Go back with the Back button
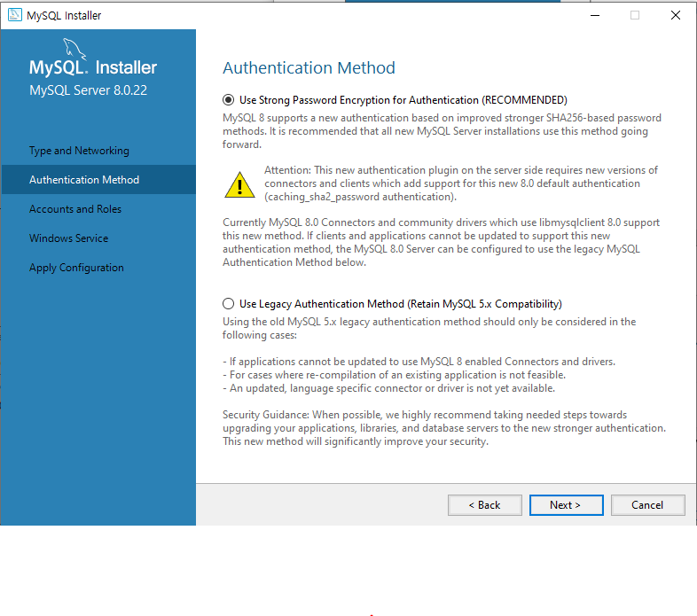Image resolution: width=697 pixels, height=616 pixels. coord(484,505)
